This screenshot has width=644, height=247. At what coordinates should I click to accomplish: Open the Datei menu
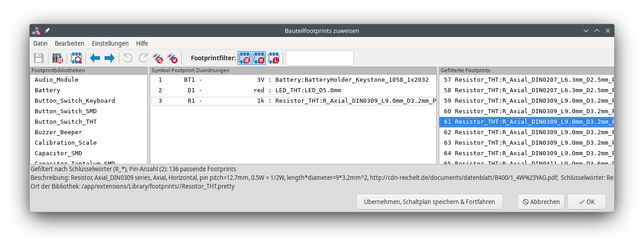[40, 43]
